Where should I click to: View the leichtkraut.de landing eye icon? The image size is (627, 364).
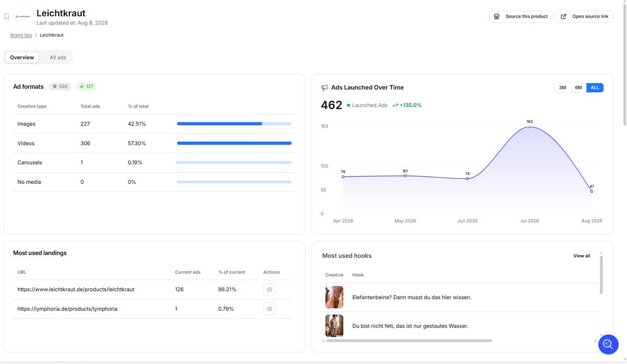point(269,289)
